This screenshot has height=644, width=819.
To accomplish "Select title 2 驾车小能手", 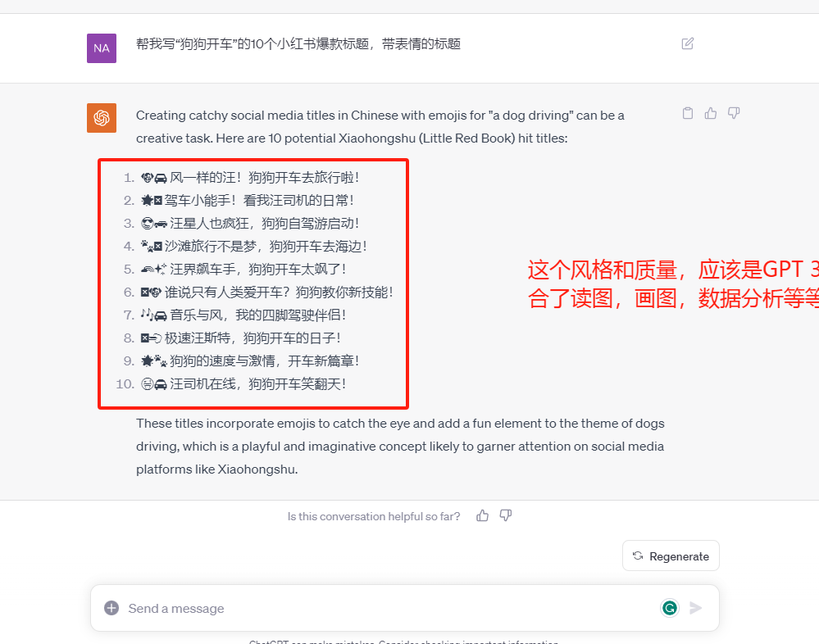I will [x=247, y=201].
